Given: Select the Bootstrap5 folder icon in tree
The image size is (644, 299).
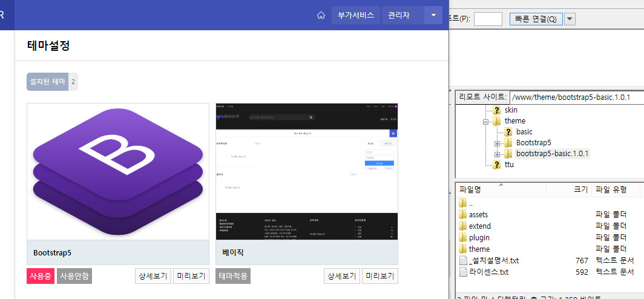Looking at the screenshot, I should pos(508,142).
